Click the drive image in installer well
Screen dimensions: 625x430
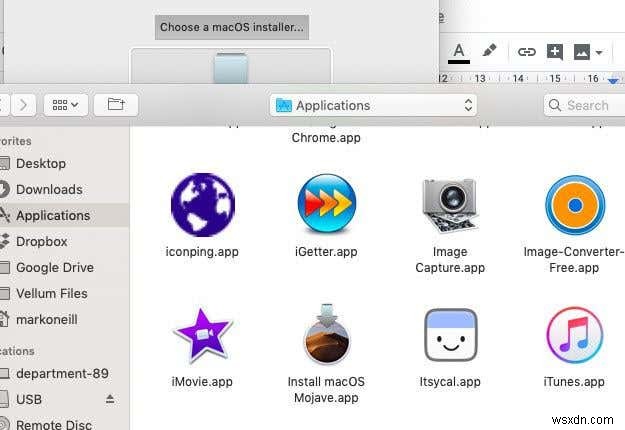[x=231, y=68]
